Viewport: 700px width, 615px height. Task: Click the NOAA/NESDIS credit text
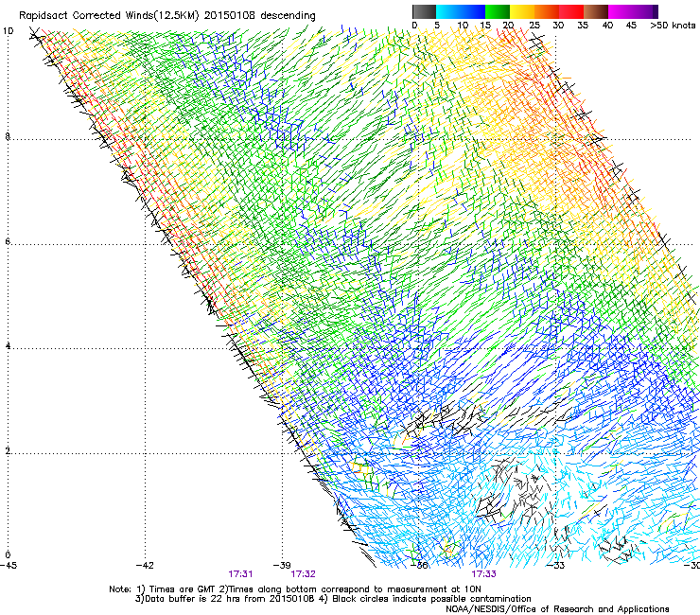coord(557,609)
